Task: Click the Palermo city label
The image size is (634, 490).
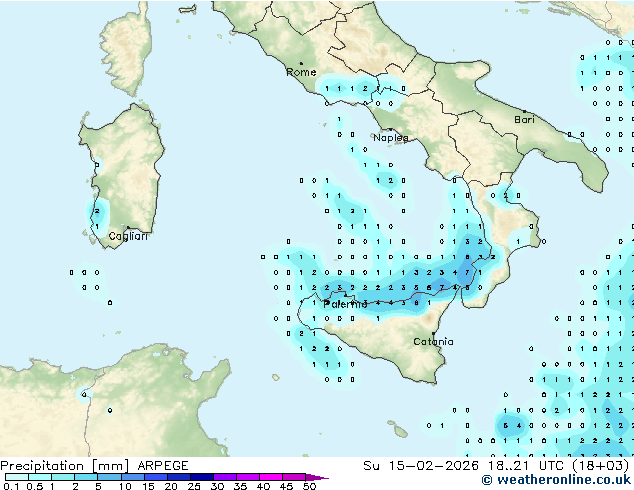Action: pyautogui.click(x=345, y=304)
